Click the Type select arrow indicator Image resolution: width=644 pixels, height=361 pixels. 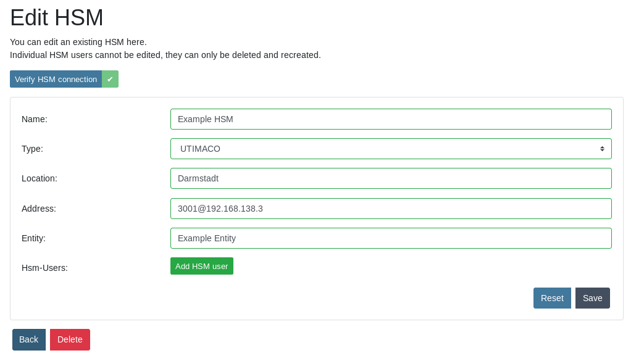click(602, 149)
